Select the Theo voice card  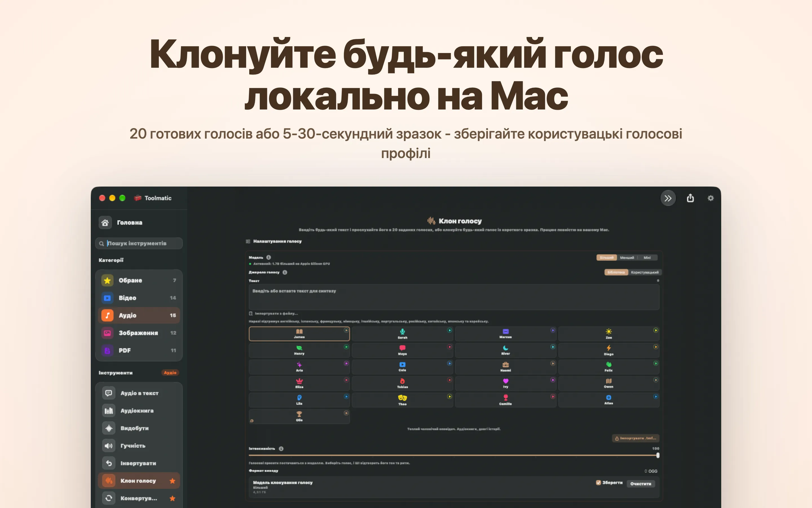pos(402,400)
